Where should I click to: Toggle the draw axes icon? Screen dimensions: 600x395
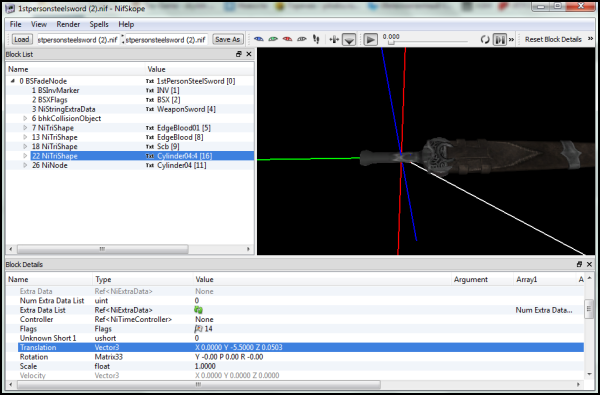[334, 39]
